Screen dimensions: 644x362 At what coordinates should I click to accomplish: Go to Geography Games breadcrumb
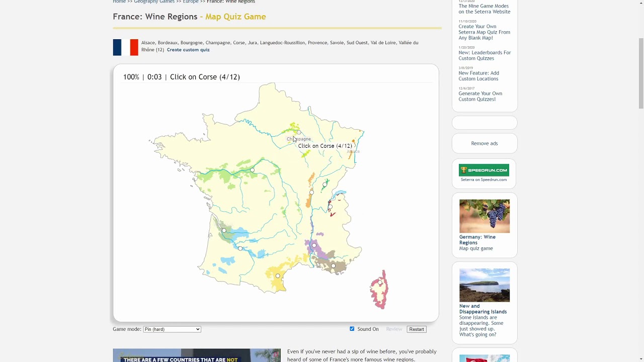[154, 2]
